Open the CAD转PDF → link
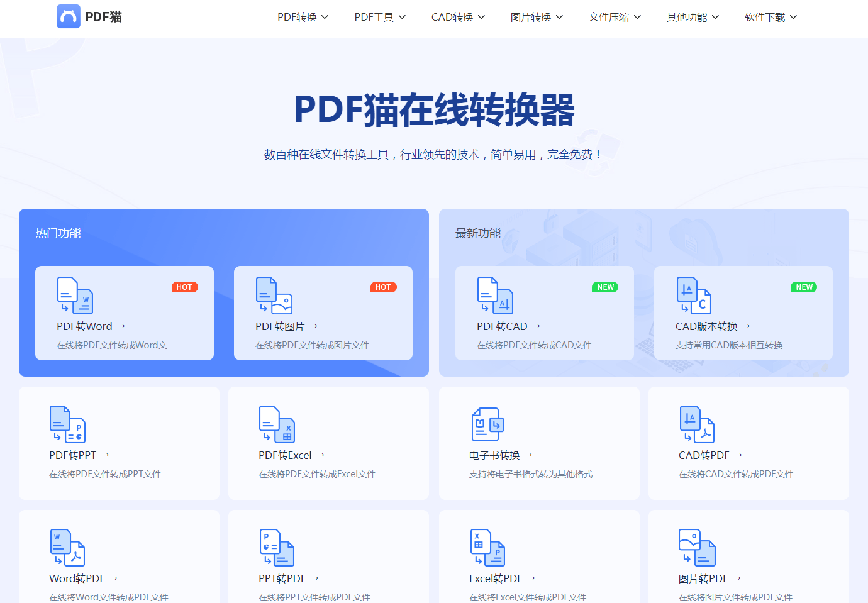The image size is (868, 603). [x=711, y=455]
